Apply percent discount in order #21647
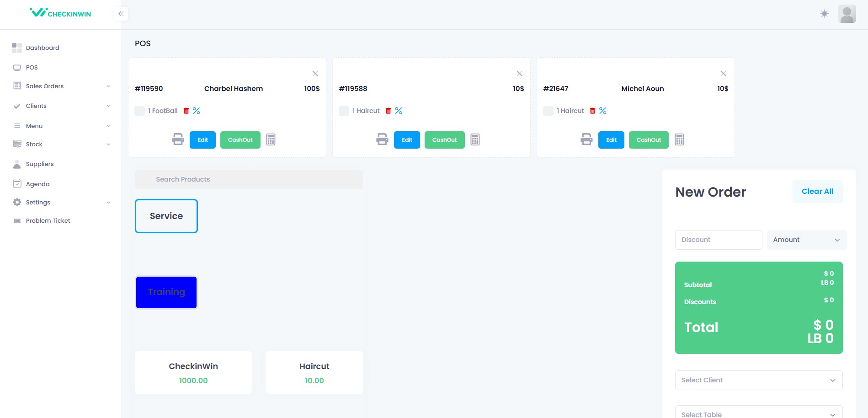Image resolution: width=868 pixels, height=418 pixels. coord(603,111)
